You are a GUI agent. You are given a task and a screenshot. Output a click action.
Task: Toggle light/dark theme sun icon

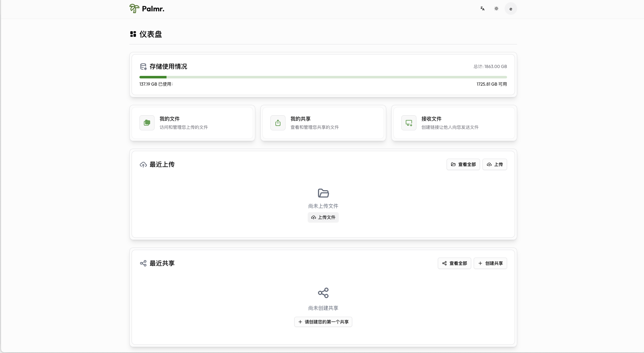coord(496,9)
